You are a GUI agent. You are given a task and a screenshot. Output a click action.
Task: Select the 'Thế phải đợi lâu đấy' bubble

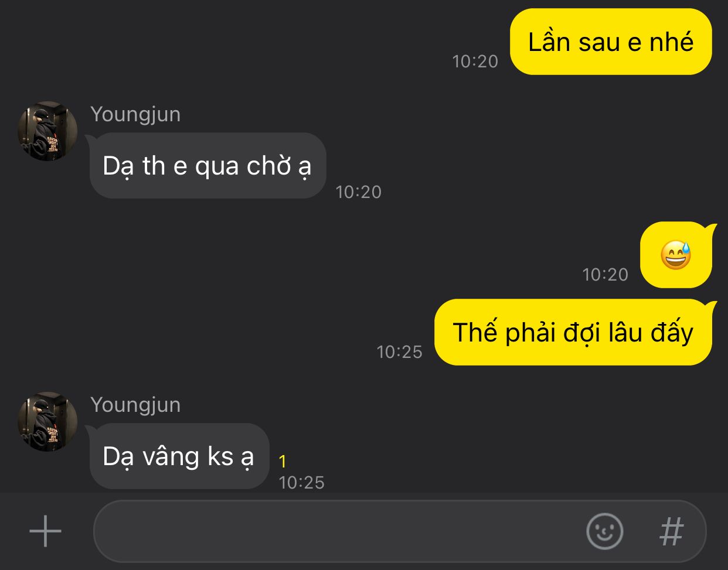[x=573, y=332]
